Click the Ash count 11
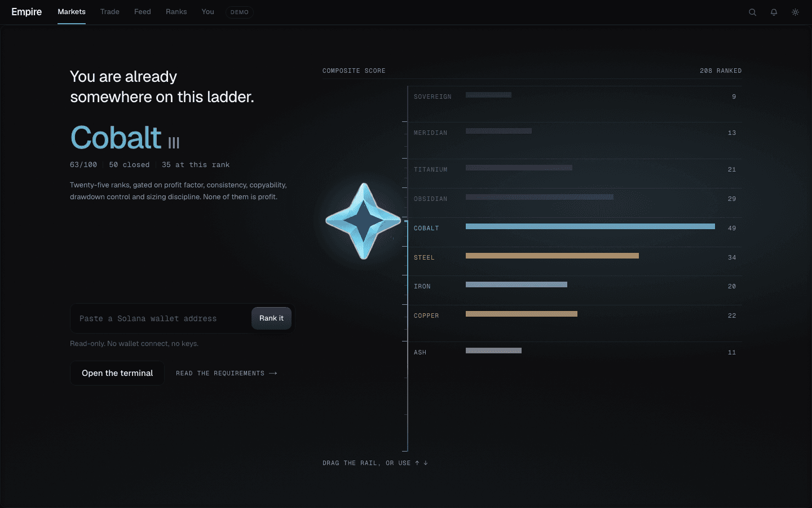 coord(732,353)
